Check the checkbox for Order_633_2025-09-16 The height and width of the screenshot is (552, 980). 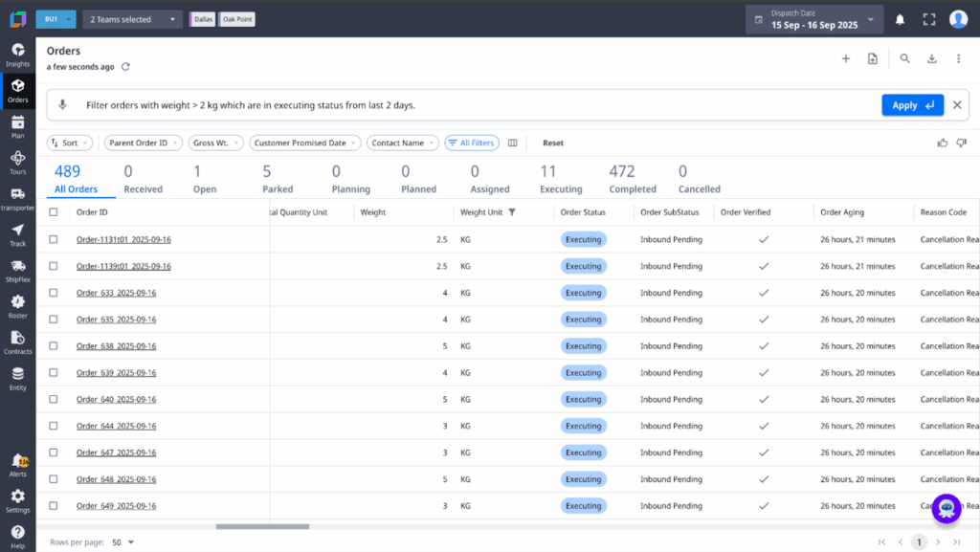click(x=55, y=293)
